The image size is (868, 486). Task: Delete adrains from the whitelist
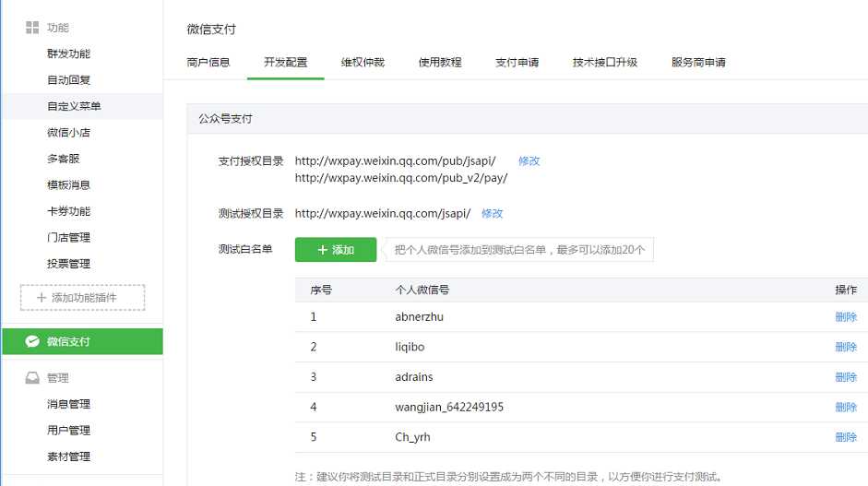[x=846, y=377]
